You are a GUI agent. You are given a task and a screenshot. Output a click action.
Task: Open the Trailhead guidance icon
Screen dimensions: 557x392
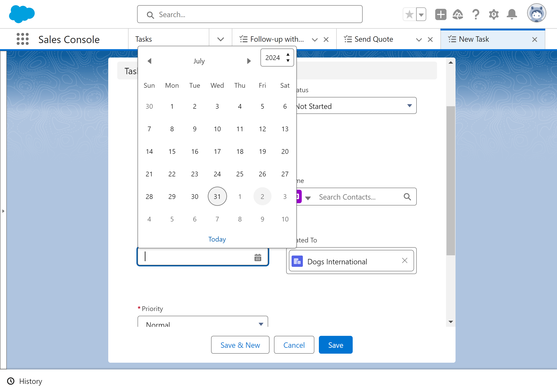coord(458,14)
